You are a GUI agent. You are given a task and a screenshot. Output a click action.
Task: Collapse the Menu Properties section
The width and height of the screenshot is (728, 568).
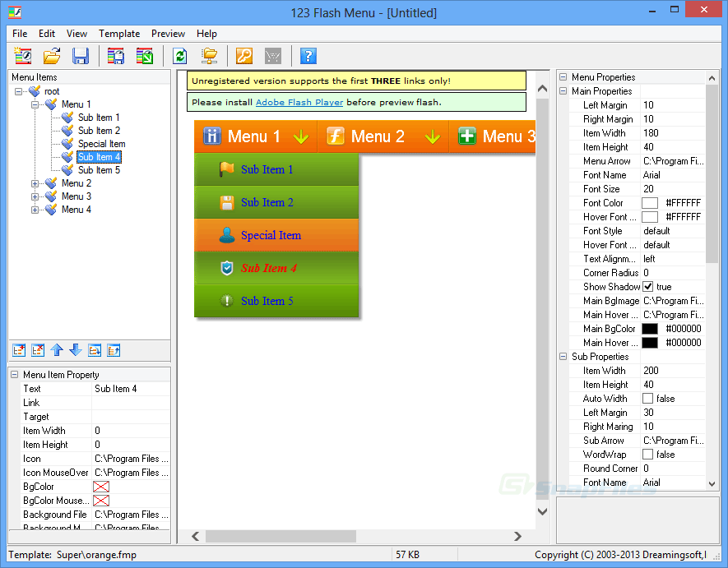tap(563, 77)
